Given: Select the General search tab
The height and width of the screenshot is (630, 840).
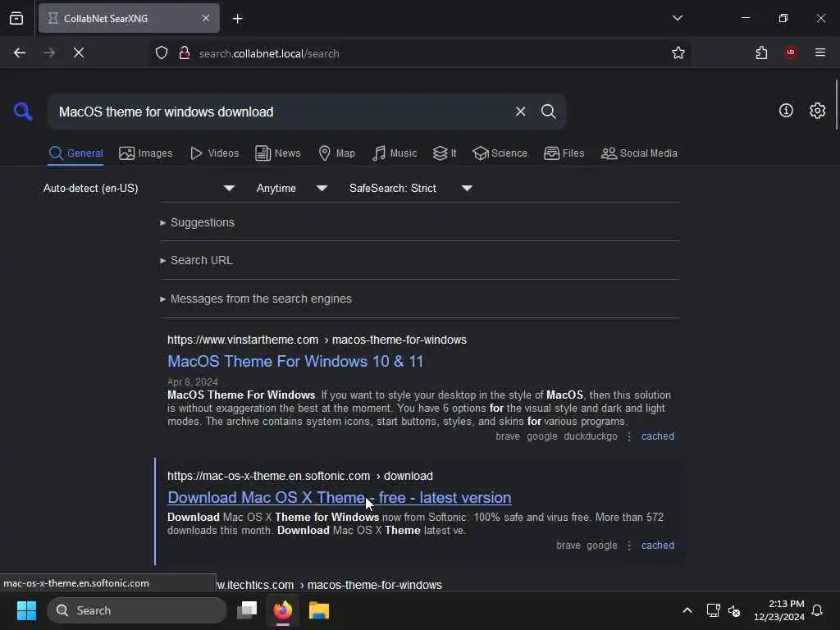Looking at the screenshot, I should 75,153.
